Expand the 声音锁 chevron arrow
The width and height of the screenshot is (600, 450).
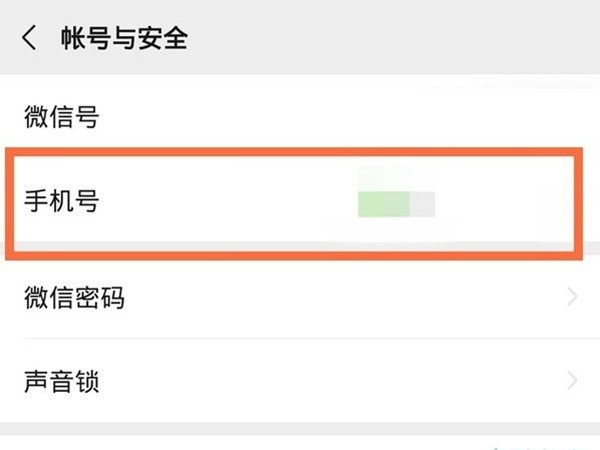coord(573,381)
